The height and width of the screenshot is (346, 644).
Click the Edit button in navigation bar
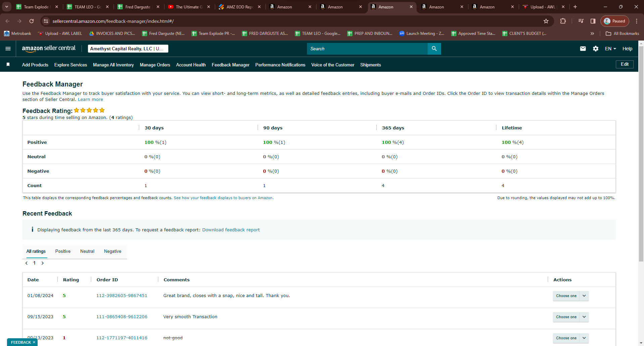click(625, 64)
